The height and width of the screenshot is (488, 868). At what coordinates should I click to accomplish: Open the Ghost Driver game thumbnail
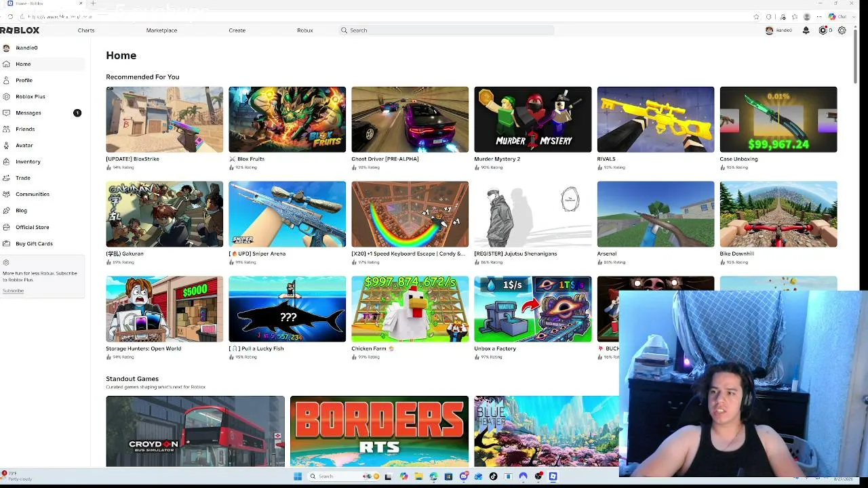tap(410, 119)
